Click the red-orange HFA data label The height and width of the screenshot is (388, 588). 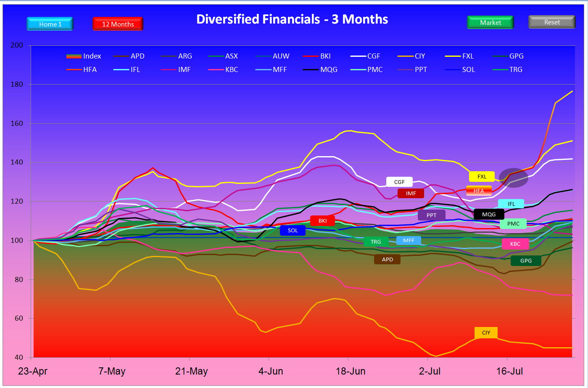[x=479, y=191]
